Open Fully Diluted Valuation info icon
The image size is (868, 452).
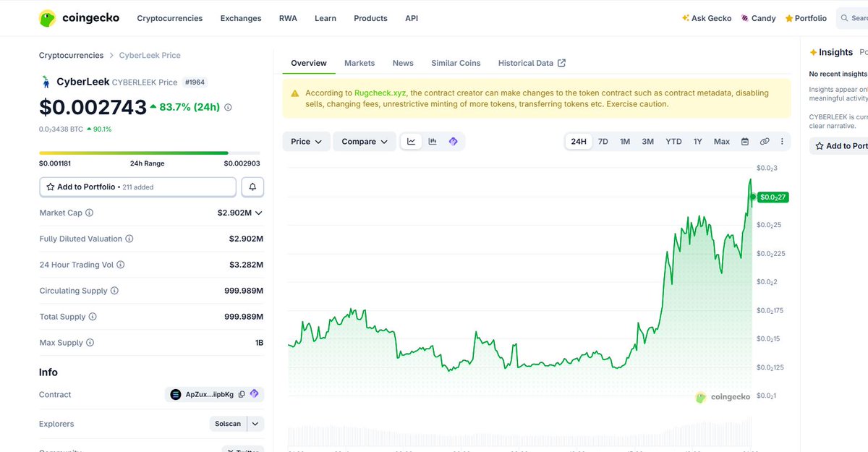[x=129, y=239]
